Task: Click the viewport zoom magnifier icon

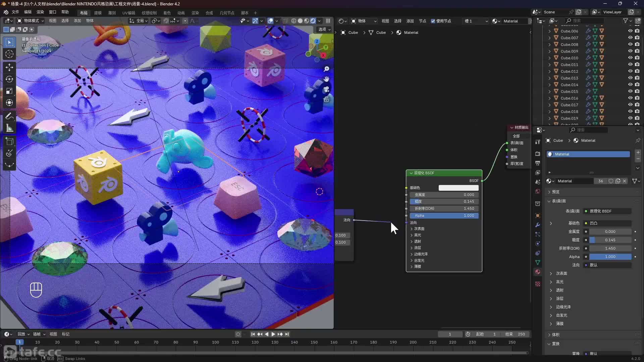Action: 326,69
